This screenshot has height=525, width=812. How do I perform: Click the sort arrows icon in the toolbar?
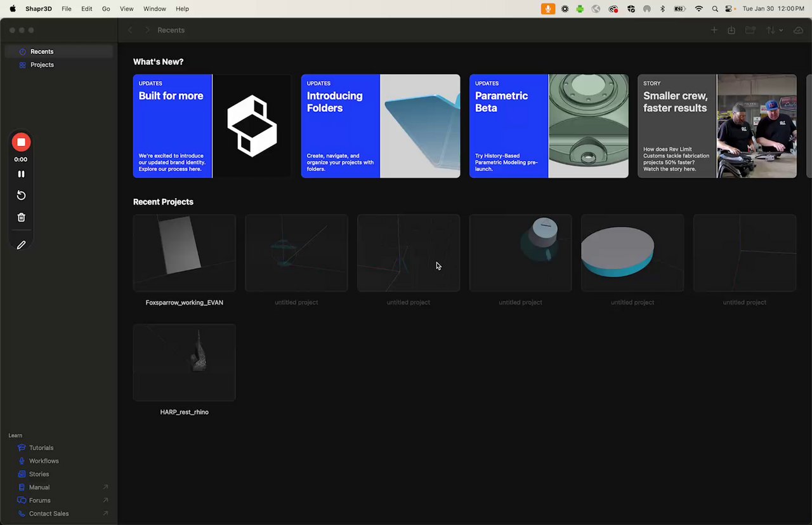(771, 30)
